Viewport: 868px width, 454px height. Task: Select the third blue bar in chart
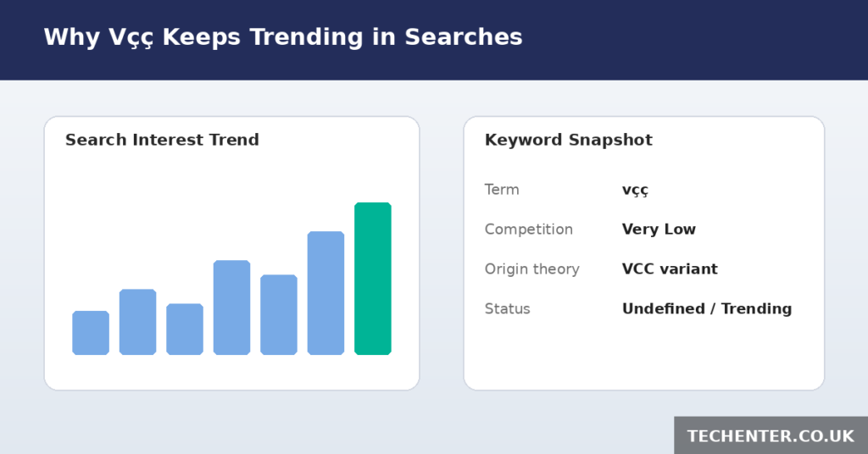(x=185, y=329)
